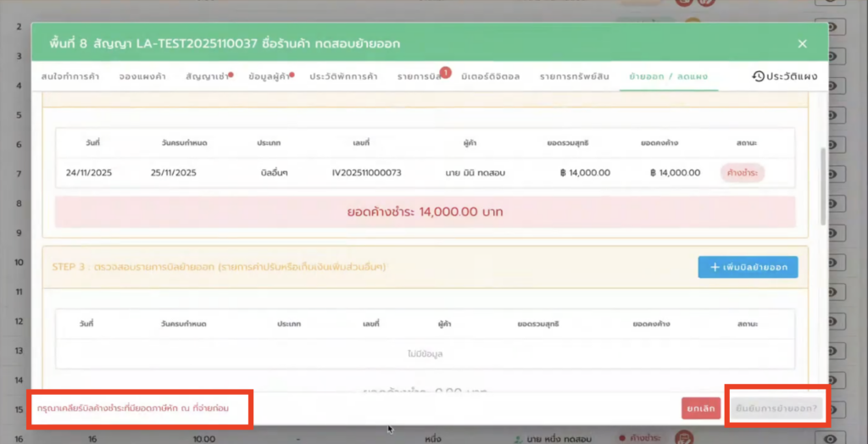This screenshot has height=444, width=868.
Task: Switch to the สนใจทำการค้า tab
Action: pos(71,77)
